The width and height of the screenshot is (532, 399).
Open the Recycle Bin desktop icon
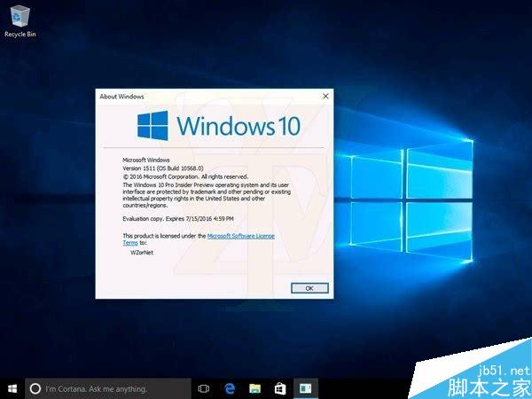click(x=20, y=21)
